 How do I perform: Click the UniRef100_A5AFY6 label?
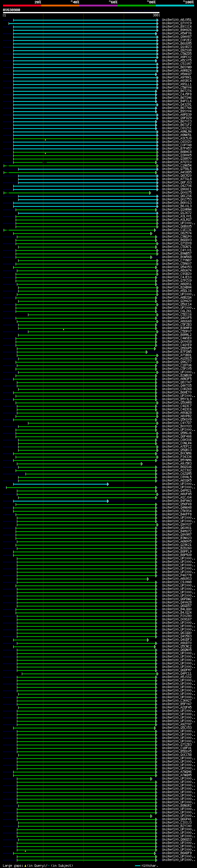click(x=176, y=33)
